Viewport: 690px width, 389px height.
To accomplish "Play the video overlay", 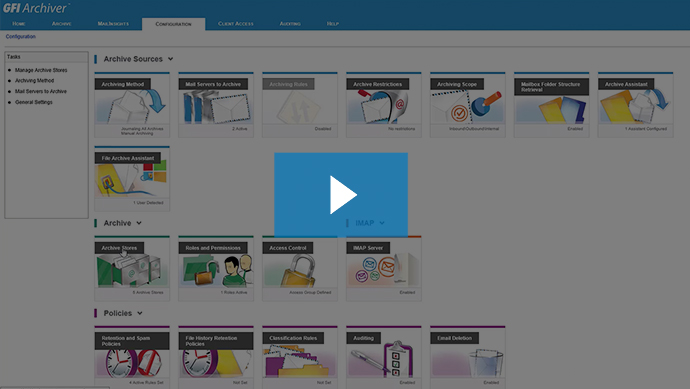I will point(341,195).
